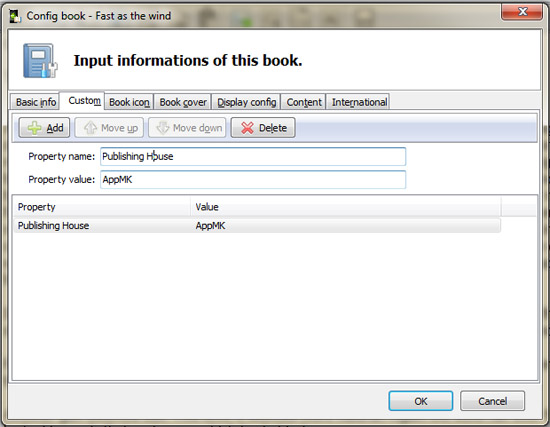The image size is (550, 427).
Task: Click the book config icon in header
Action: [40, 60]
